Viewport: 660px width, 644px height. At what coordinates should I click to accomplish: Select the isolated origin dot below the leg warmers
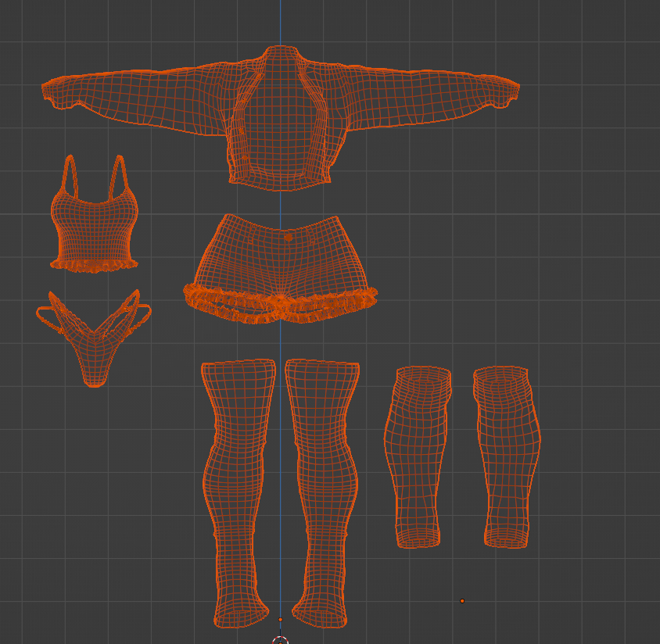[462, 601]
